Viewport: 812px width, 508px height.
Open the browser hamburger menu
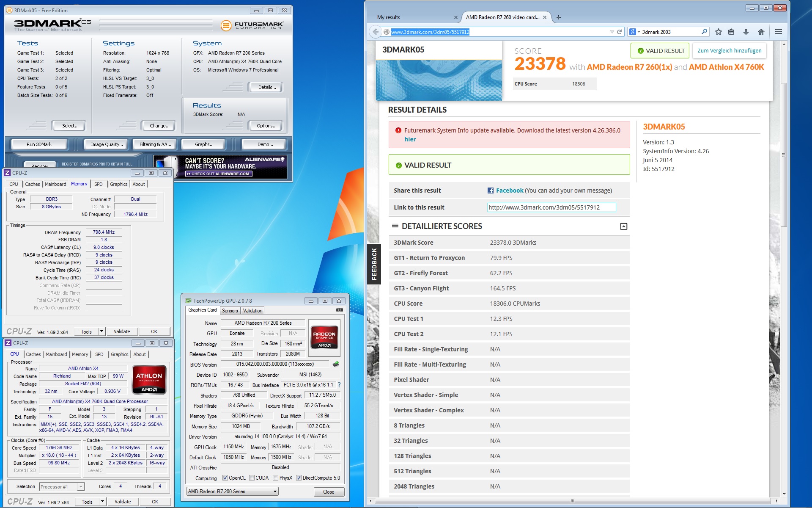point(778,32)
